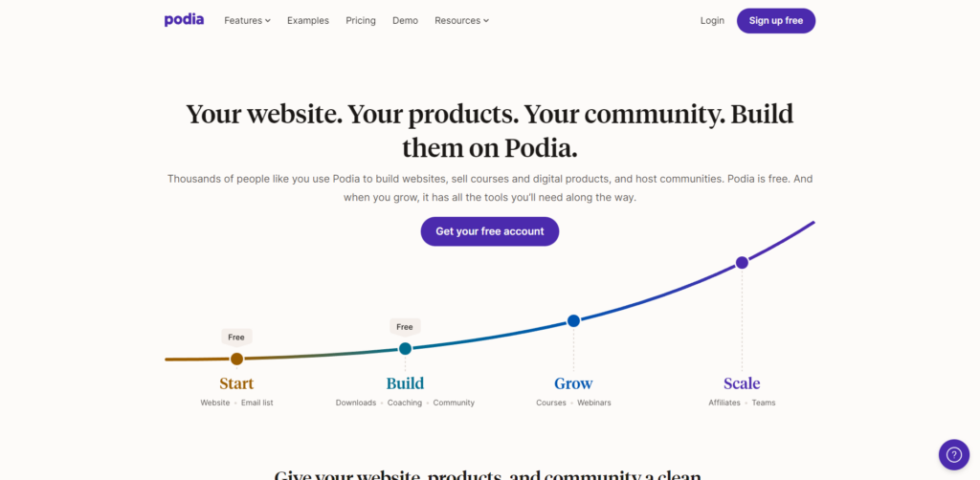Screen dimensions: 980x480
Task: Click the Podia logo
Action: 184,20
